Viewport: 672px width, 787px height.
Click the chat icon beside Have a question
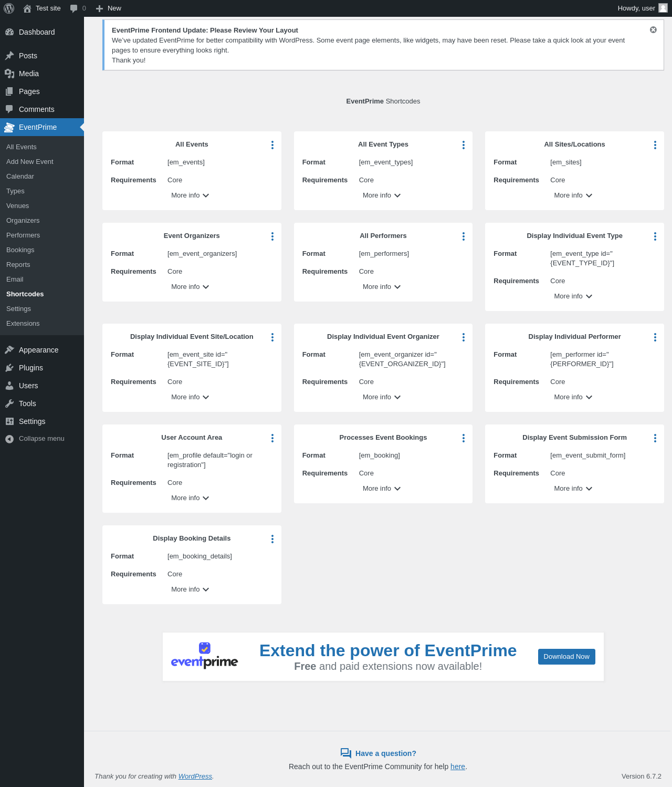point(345,753)
